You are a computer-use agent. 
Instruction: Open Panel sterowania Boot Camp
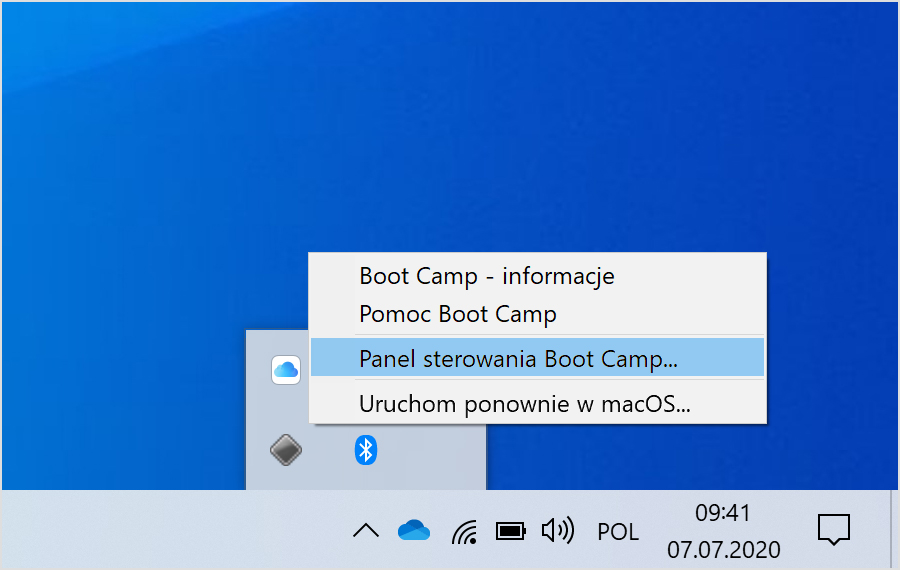pyautogui.click(x=538, y=358)
